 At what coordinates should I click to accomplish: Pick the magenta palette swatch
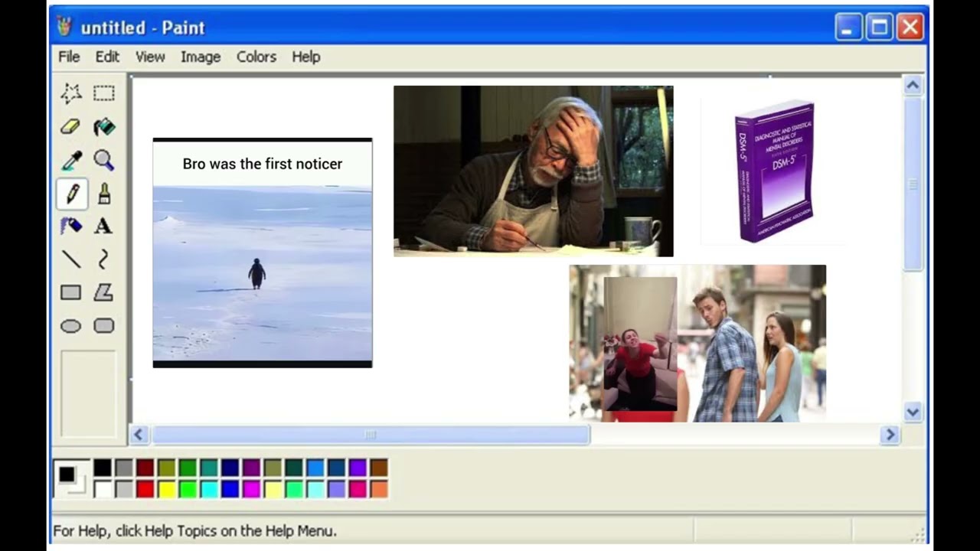pos(252,488)
